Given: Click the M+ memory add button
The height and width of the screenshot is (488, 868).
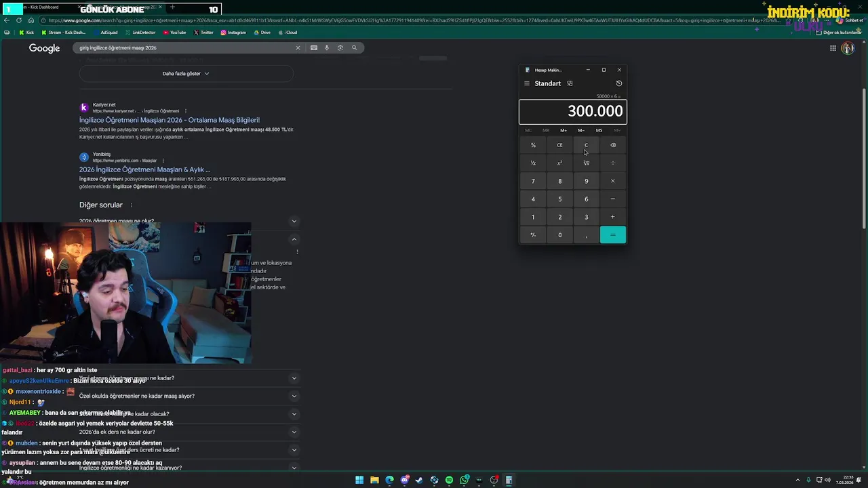Looking at the screenshot, I should pos(564,130).
